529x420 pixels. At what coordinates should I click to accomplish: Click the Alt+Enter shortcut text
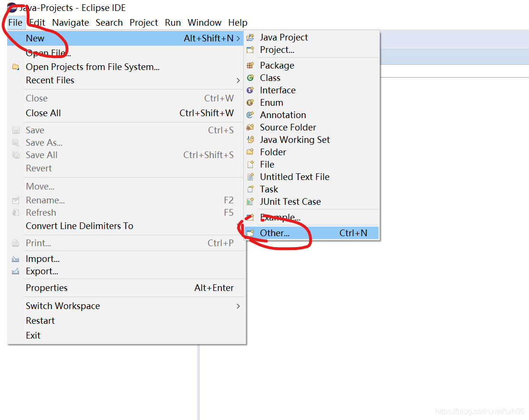tap(214, 288)
